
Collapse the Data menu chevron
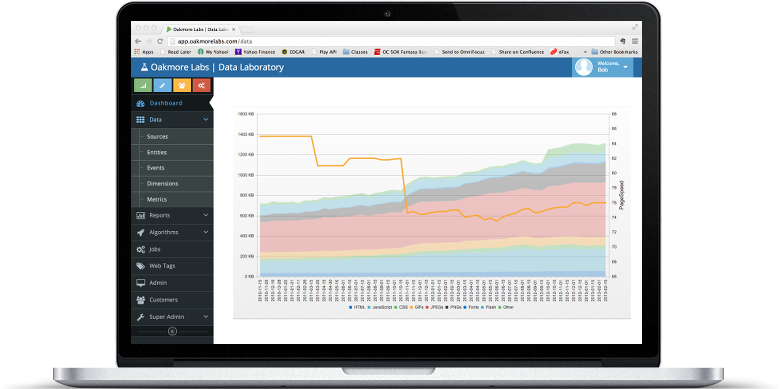[206, 120]
